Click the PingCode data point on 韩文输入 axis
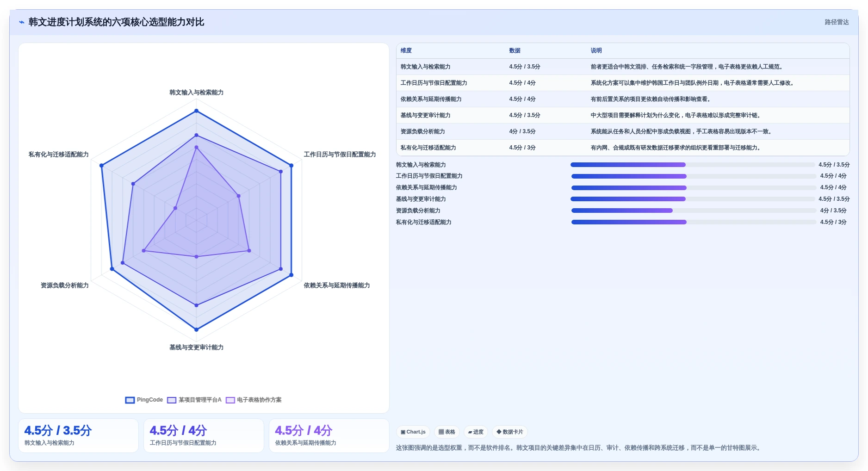Image resolution: width=868 pixels, height=471 pixels. point(196,111)
